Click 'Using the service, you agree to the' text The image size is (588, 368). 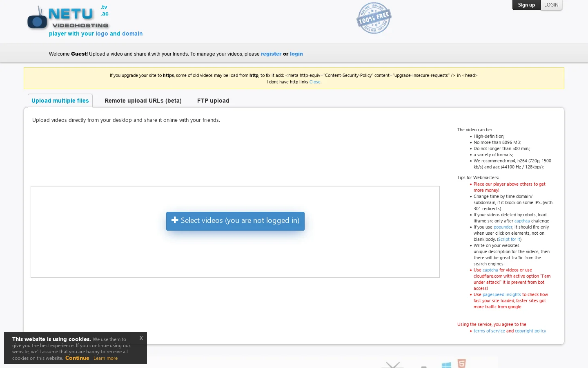(492, 324)
